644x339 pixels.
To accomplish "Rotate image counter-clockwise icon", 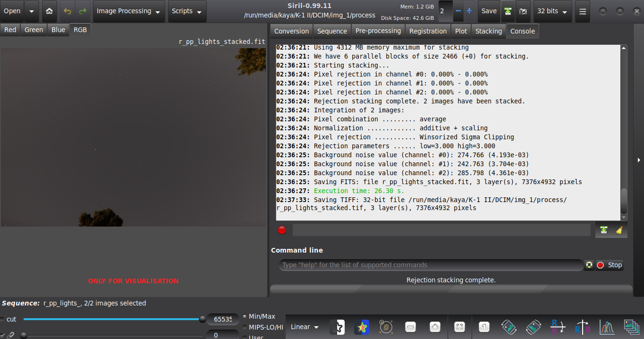I will pyautogui.click(x=508, y=327).
